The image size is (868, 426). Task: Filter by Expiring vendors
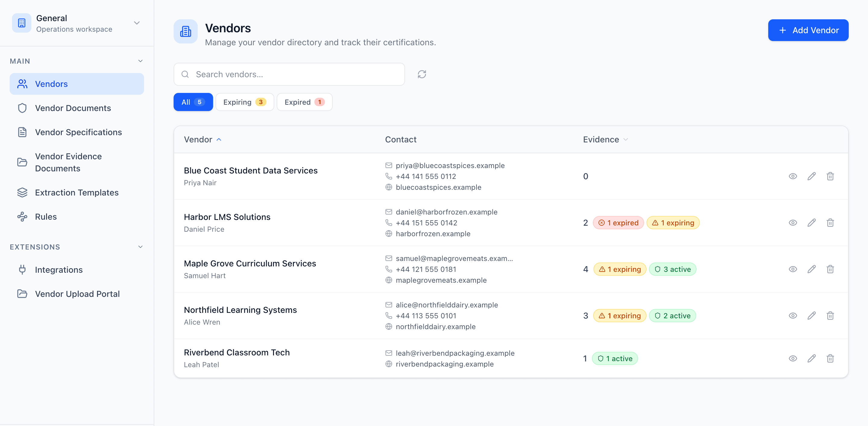click(245, 102)
